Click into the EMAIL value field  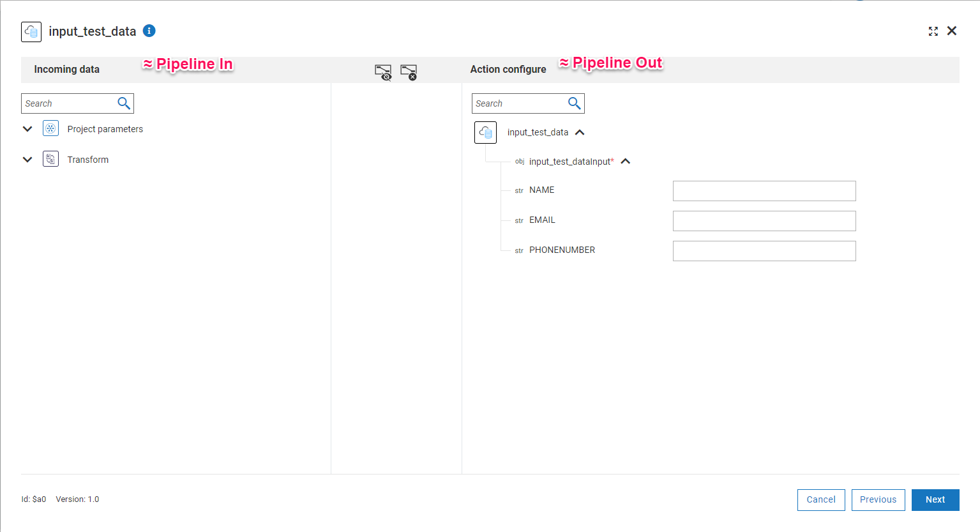point(764,221)
